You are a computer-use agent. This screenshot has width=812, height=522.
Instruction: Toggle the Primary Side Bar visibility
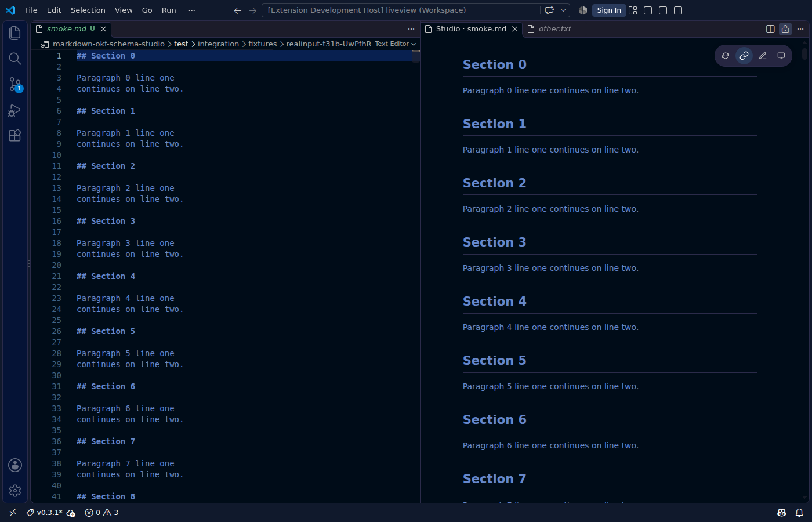pyautogui.click(x=648, y=10)
